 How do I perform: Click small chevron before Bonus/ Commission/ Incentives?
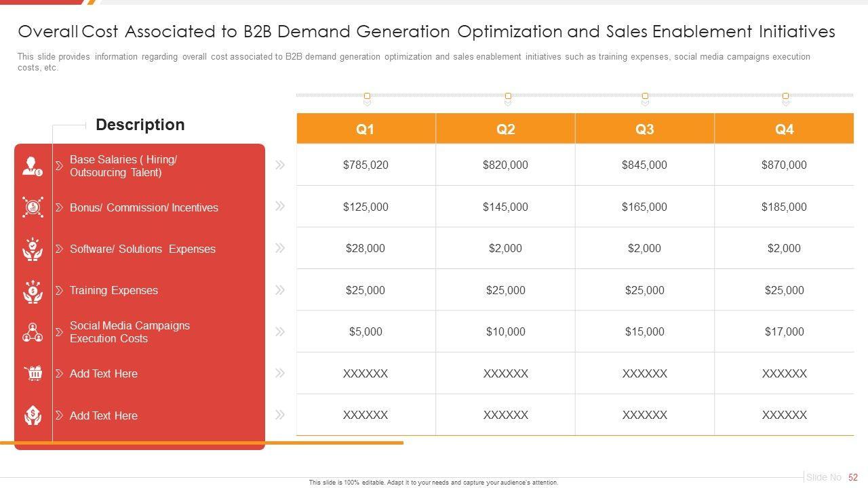pos(59,207)
